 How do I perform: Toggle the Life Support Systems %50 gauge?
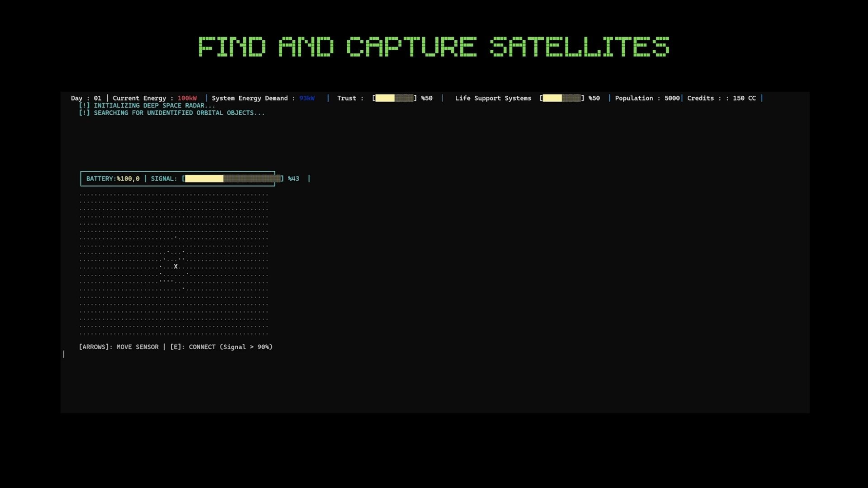click(562, 98)
